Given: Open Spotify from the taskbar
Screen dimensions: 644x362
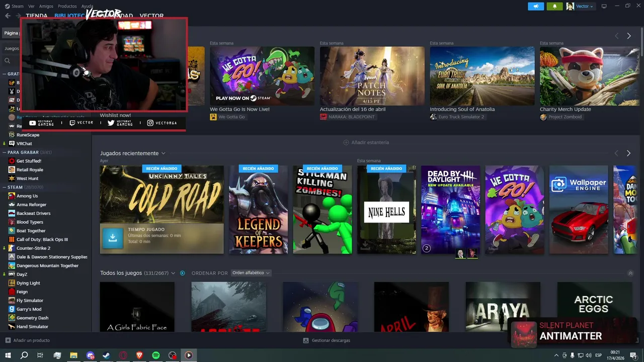Looking at the screenshot, I should point(156,355).
